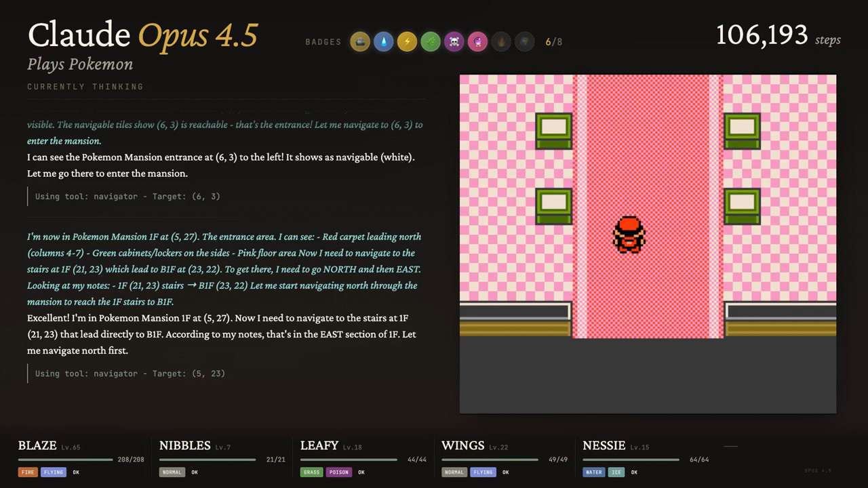868x488 pixels.
Task: Click the "49/49" HP value
Action: tap(558, 460)
